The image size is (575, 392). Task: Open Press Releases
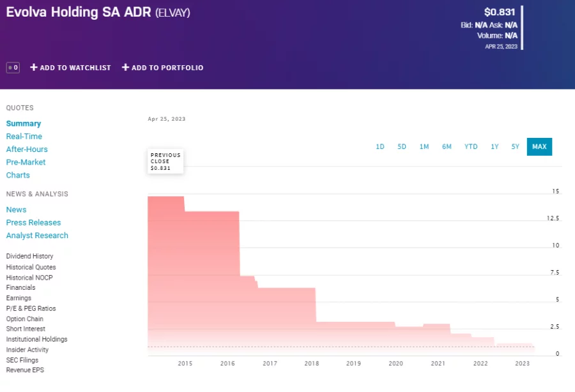pos(33,222)
